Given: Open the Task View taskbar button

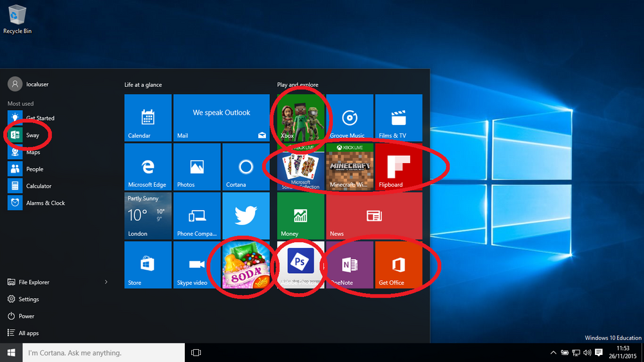Looking at the screenshot, I should 196,352.
